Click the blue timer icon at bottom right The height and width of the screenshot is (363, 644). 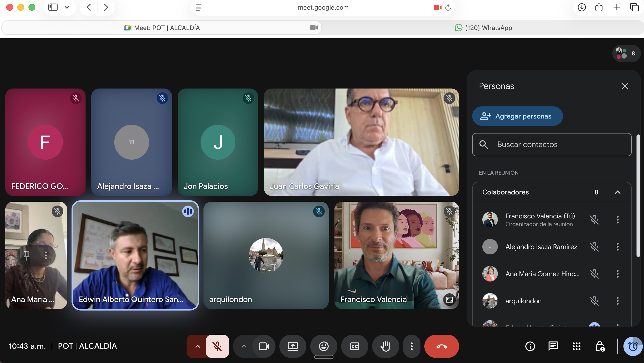(633, 346)
